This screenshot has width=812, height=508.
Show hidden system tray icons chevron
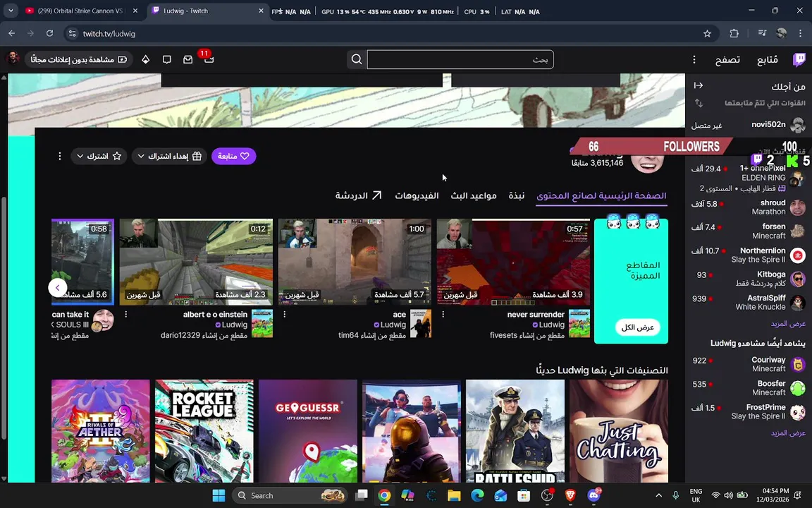pos(658,495)
